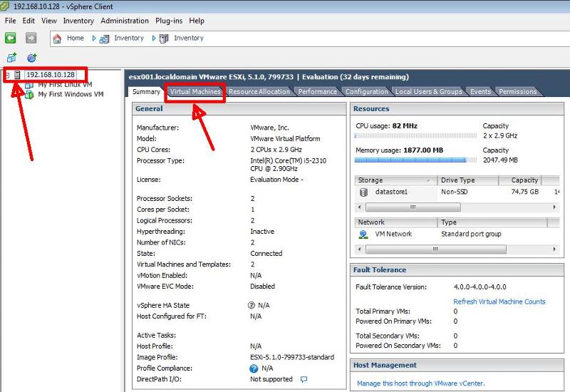
Task: Switch to the Configuration tab
Action: 366,92
